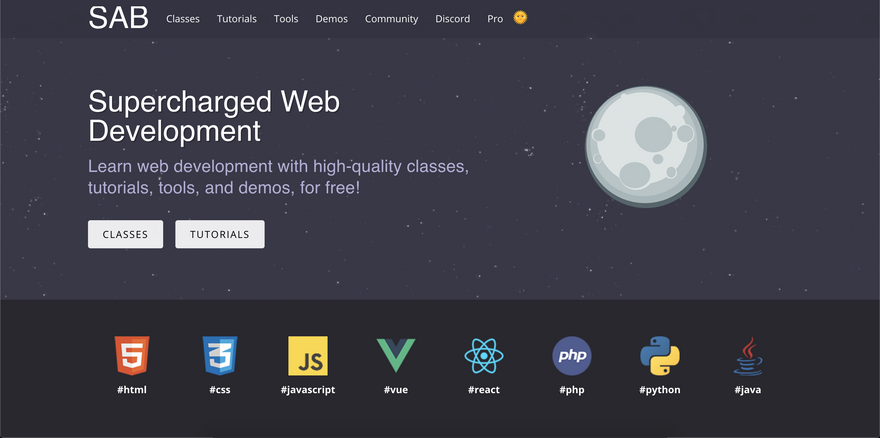
Task: Select the yellow JS JavaScript icon
Action: 308,355
